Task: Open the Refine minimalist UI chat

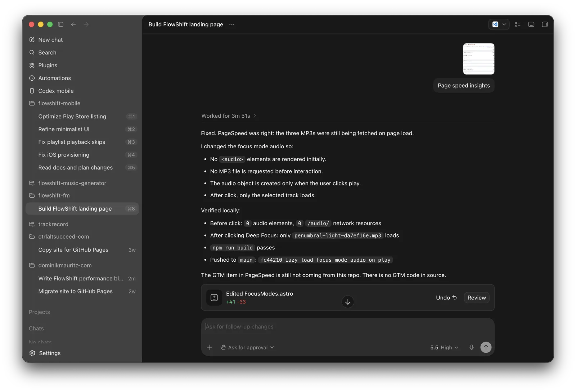Action: click(82, 129)
